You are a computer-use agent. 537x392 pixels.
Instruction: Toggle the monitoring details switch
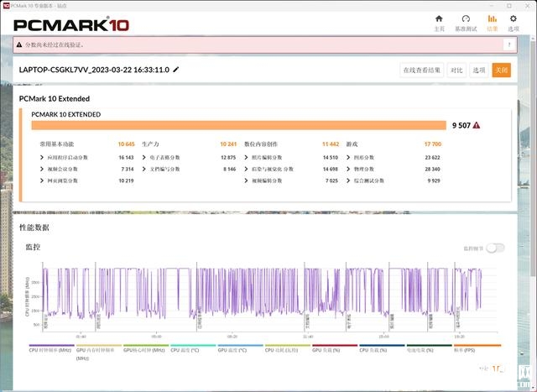coord(495,248)
